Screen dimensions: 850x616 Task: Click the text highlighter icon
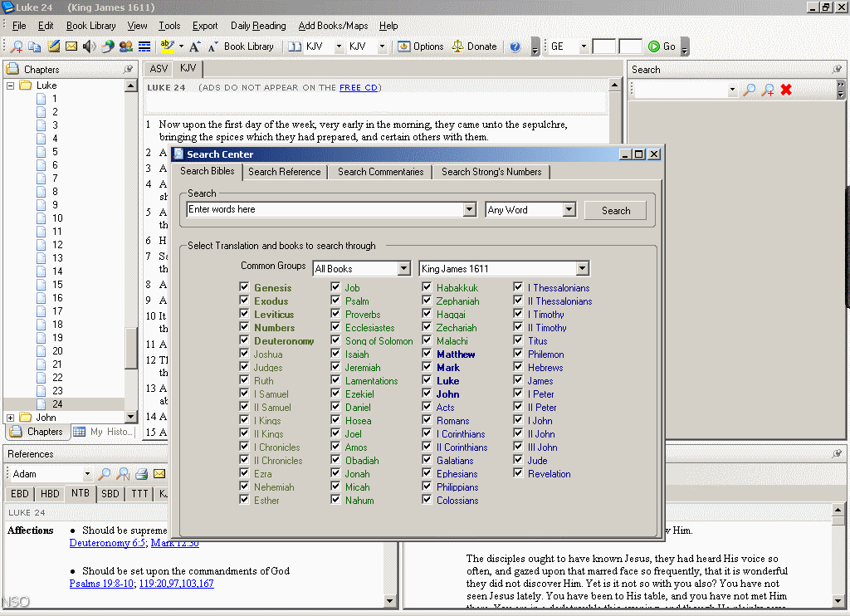[x=168, y=46]
